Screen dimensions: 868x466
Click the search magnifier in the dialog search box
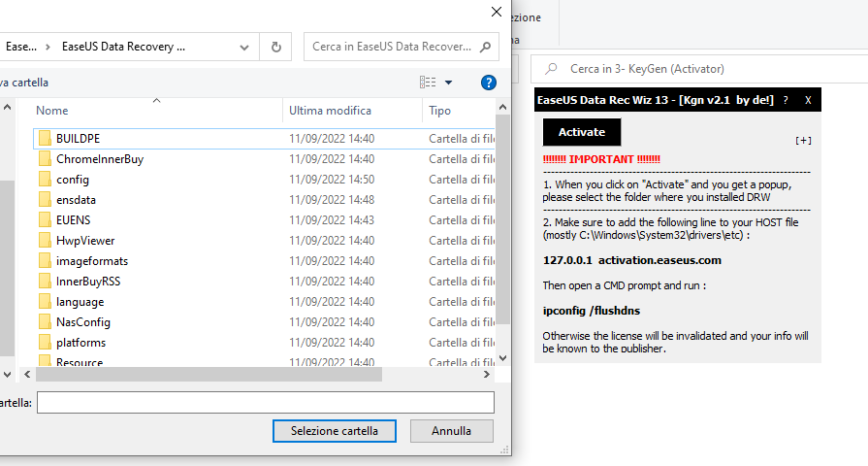click(486, 48)
